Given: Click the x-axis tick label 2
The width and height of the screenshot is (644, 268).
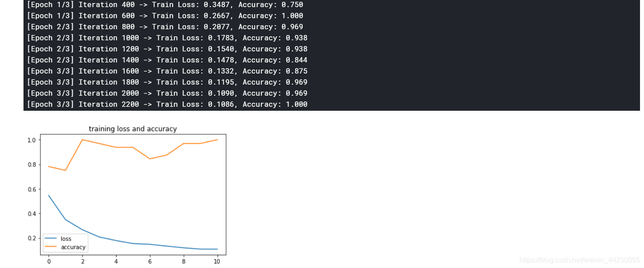Looking at the screenshot, I should (82, 261).
